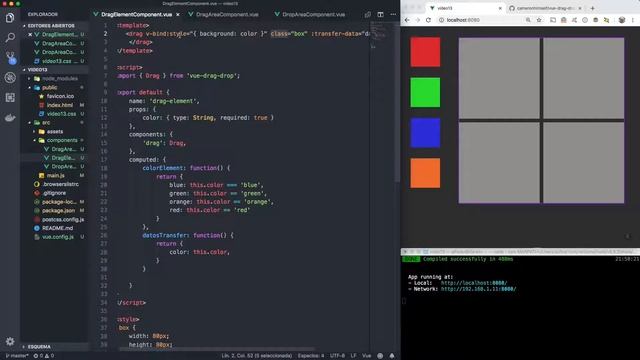Open the Docker view in activity bar

pos(10,118)
